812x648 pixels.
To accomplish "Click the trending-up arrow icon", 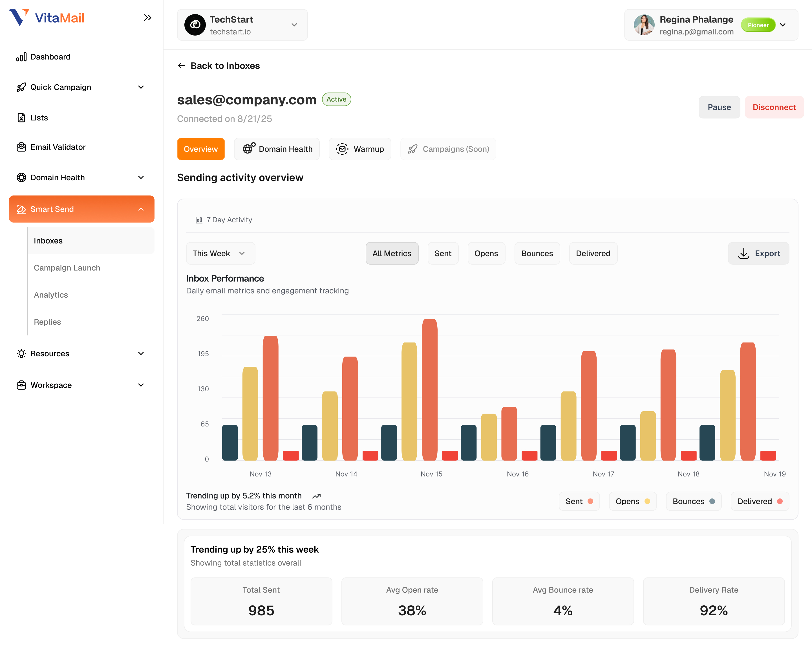I will tap(316, 496).
